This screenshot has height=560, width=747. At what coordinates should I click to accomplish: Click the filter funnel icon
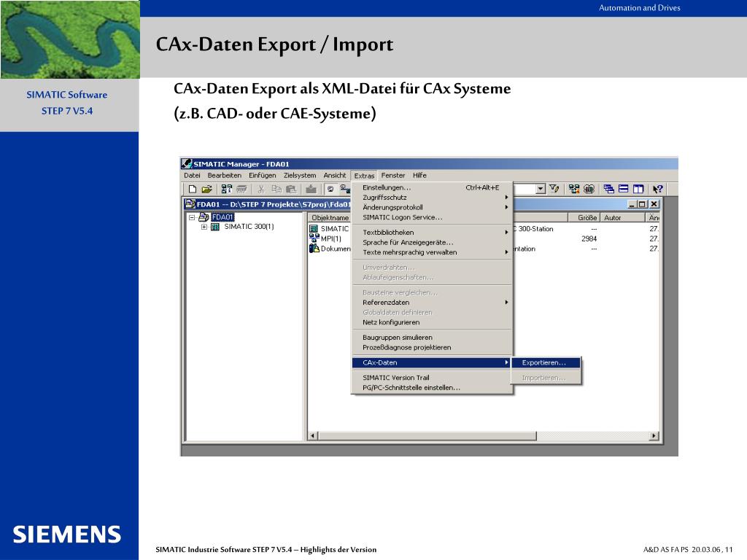(x=554, y=189)
